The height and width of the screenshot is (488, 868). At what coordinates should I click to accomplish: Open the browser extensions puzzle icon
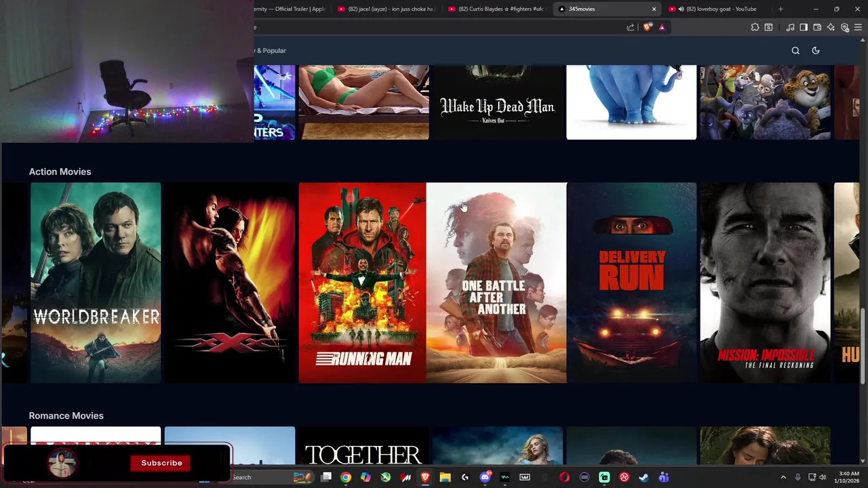[755, 27]
